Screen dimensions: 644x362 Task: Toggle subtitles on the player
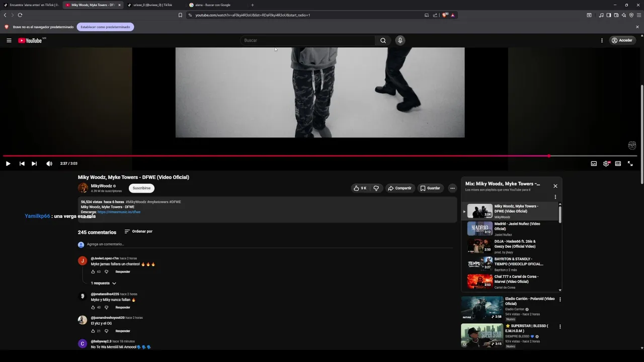594,163
